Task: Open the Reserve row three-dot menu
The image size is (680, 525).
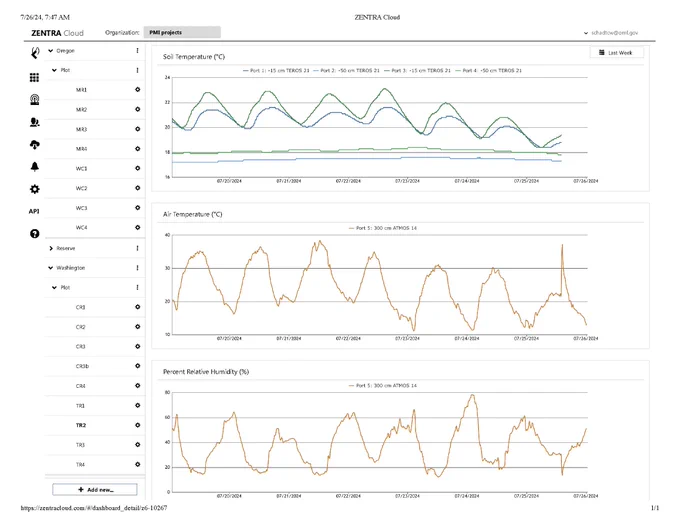Action: point(137,248)
